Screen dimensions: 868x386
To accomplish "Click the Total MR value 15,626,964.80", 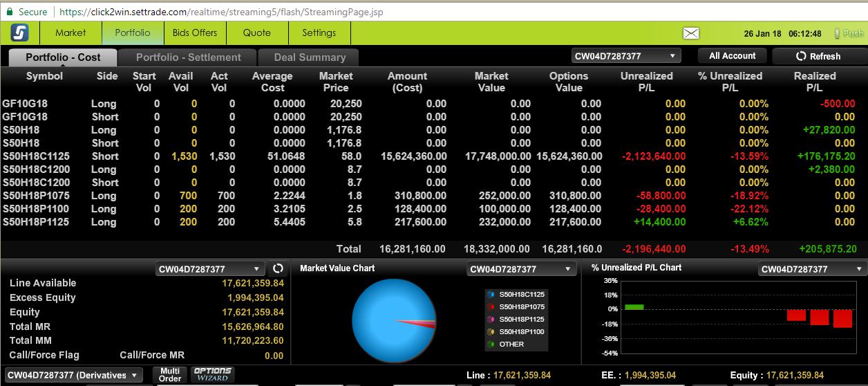I will pyautogui.click(x=253, y=327).
